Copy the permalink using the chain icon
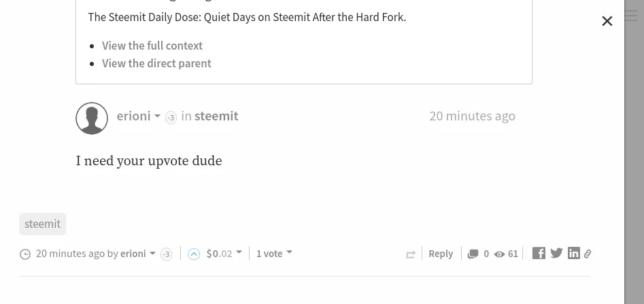The width and height of the screenshot is (644, 304). coord(588,254)
